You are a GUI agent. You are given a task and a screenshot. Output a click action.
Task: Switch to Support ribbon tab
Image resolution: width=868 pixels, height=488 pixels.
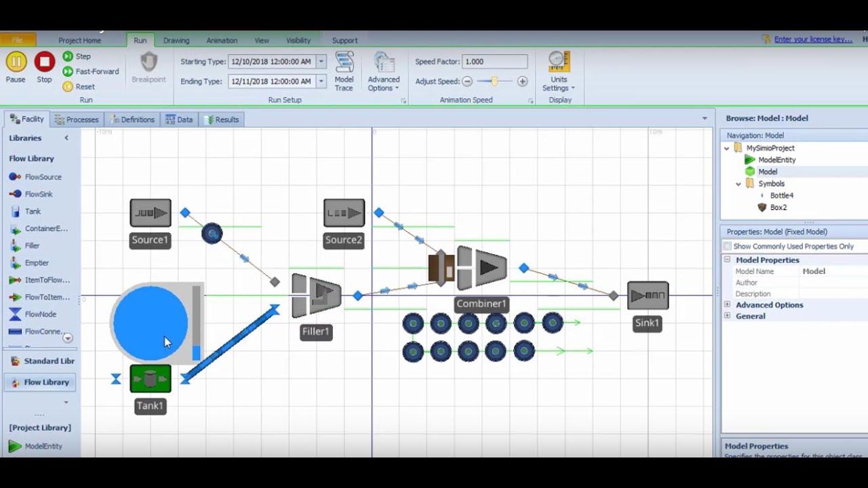pyautogui.click(x=344, y=41)
